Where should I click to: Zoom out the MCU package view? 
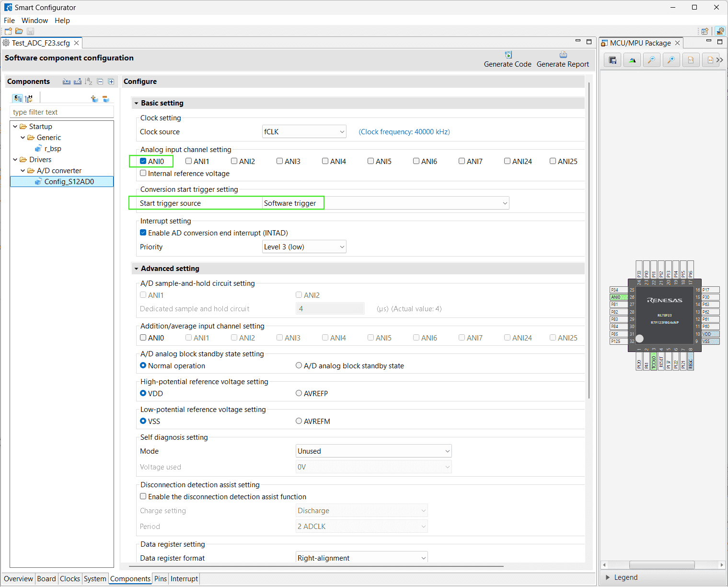[x=652, y=60]
